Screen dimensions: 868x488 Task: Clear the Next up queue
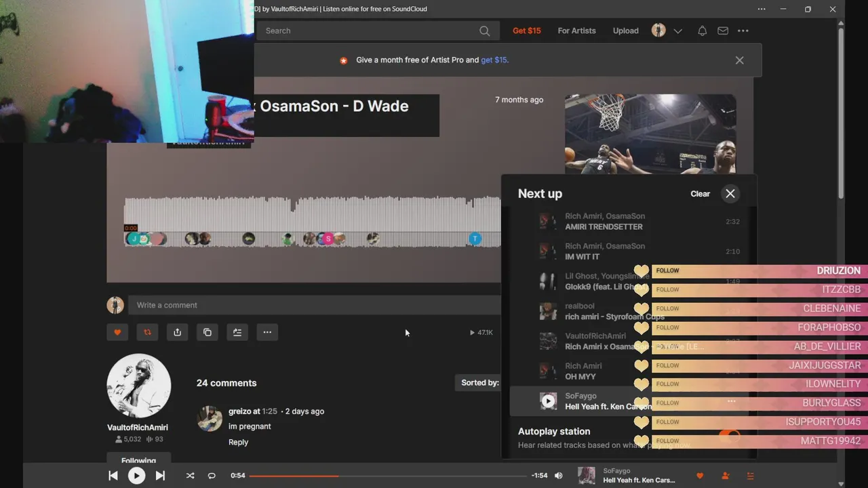[x=700, y=194]
